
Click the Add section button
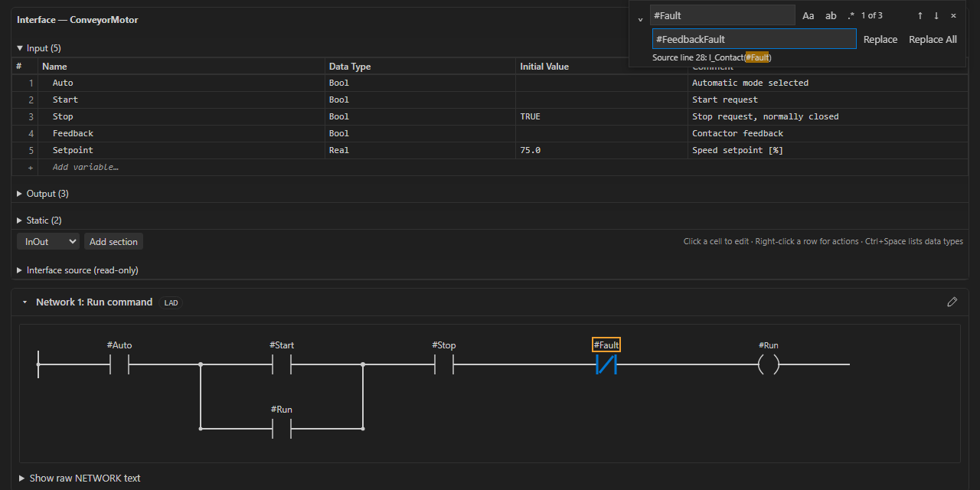[113, 242]
